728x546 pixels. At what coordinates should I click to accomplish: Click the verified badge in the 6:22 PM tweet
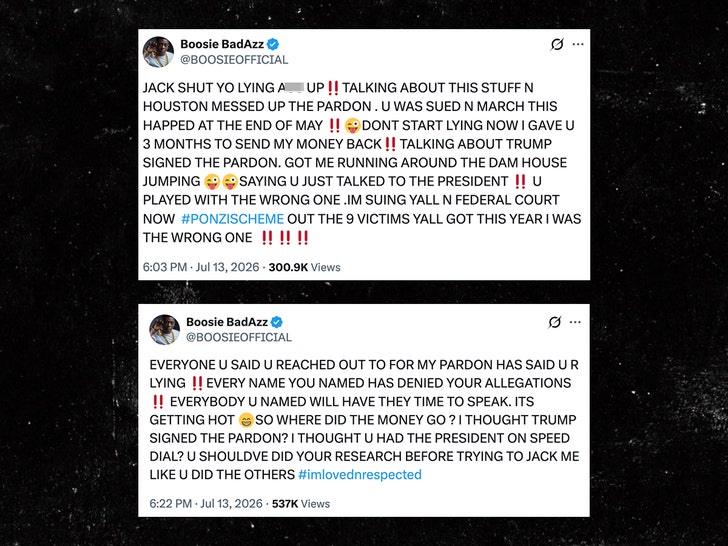point(277,322)
